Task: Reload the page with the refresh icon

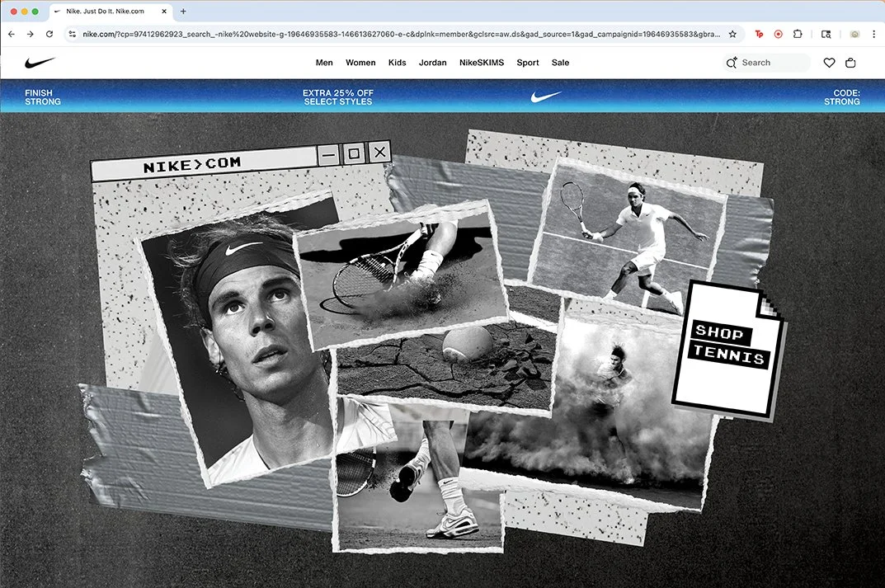Action: tap(49, 34)
